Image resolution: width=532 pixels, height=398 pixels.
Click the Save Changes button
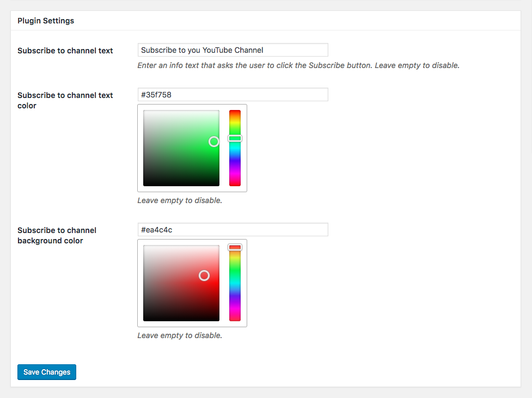(x=47, y=372)
